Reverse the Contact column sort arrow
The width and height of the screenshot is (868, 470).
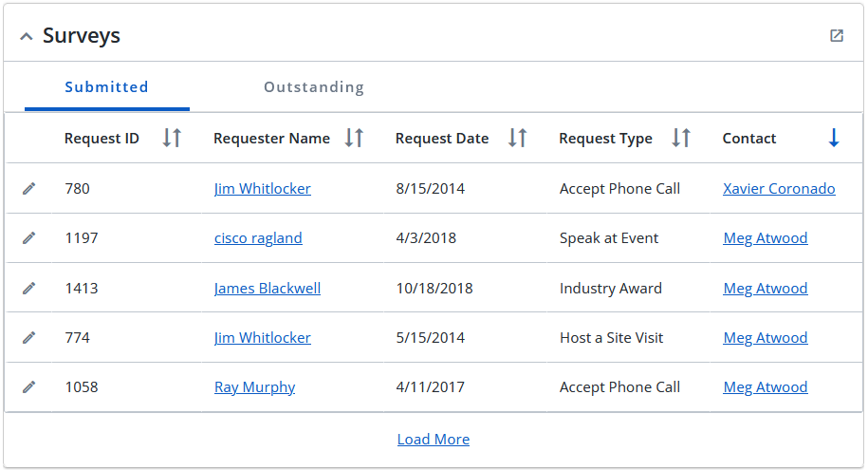(x=834, y=138)
